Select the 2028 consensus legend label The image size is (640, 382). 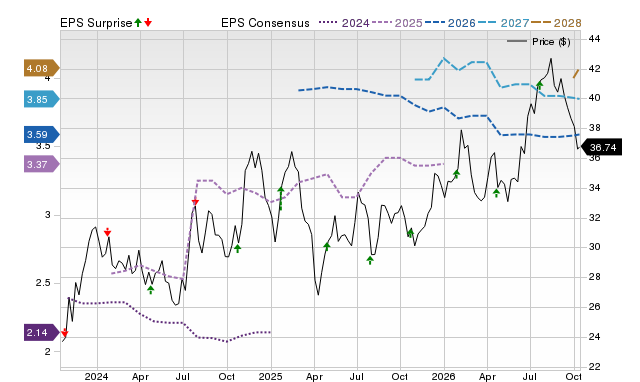(x=567, y=23)
